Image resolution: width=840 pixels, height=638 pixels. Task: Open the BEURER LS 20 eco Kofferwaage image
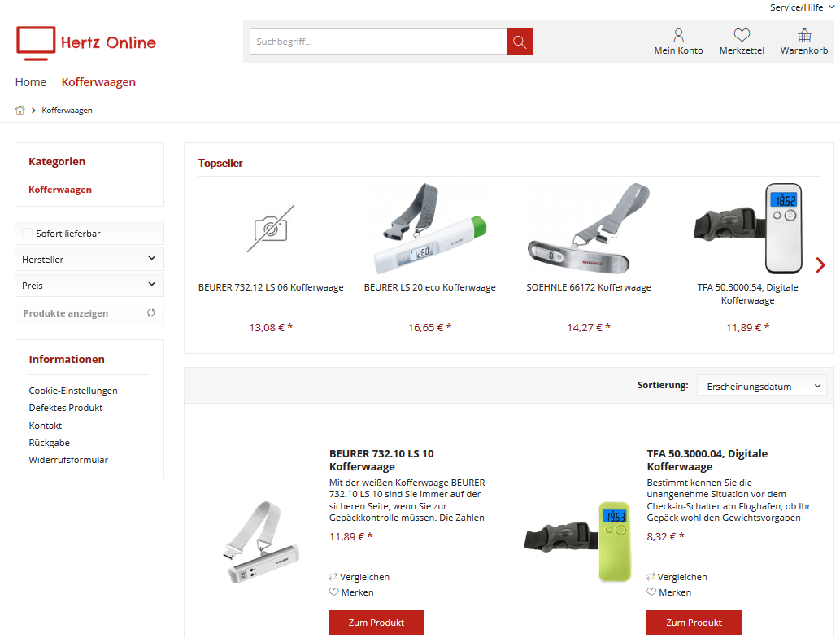click(429, 229)
